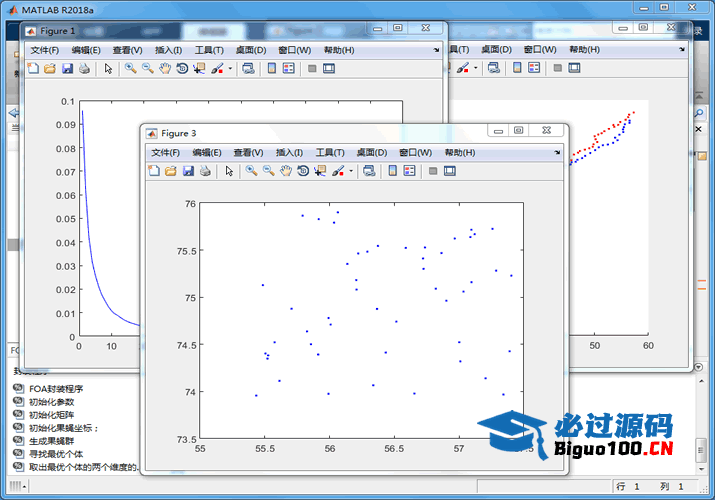The image size is (715, 500).
Task: Insert colorbar using Figure 3 toolbar icon
Action: pos(393,171)
